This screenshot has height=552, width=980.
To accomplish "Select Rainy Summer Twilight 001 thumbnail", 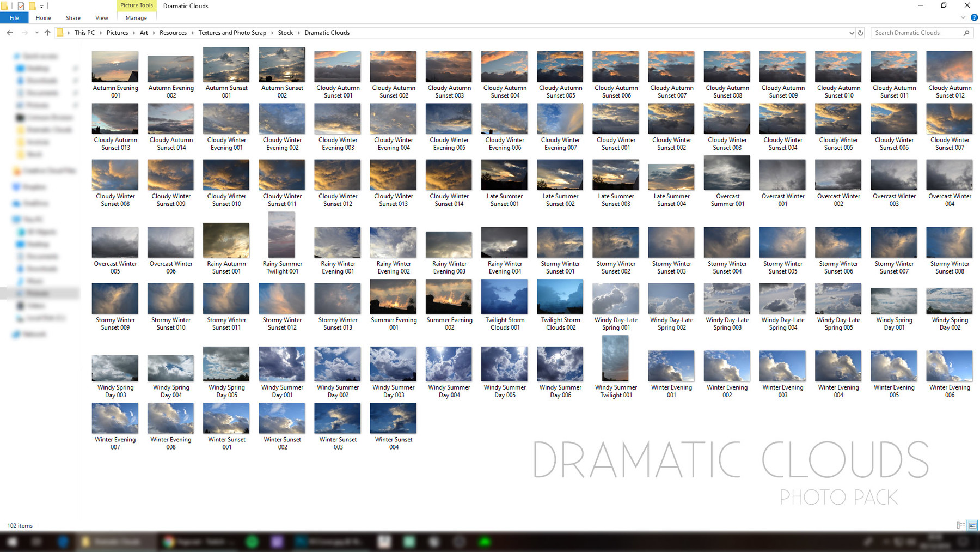I will coord(282,235).
